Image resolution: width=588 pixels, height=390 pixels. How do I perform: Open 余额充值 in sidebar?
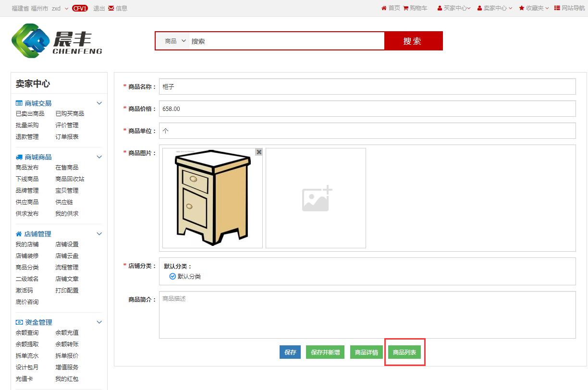coord(67,333)
